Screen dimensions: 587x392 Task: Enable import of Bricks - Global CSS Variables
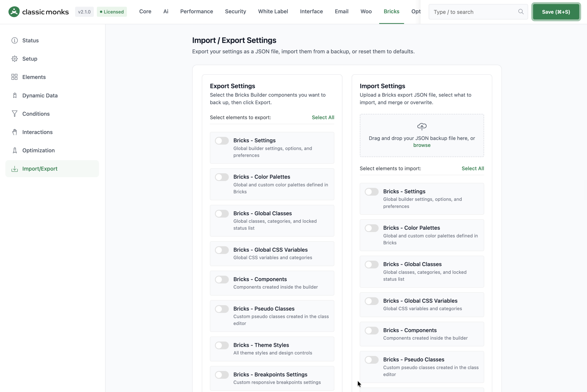point(371,301)
